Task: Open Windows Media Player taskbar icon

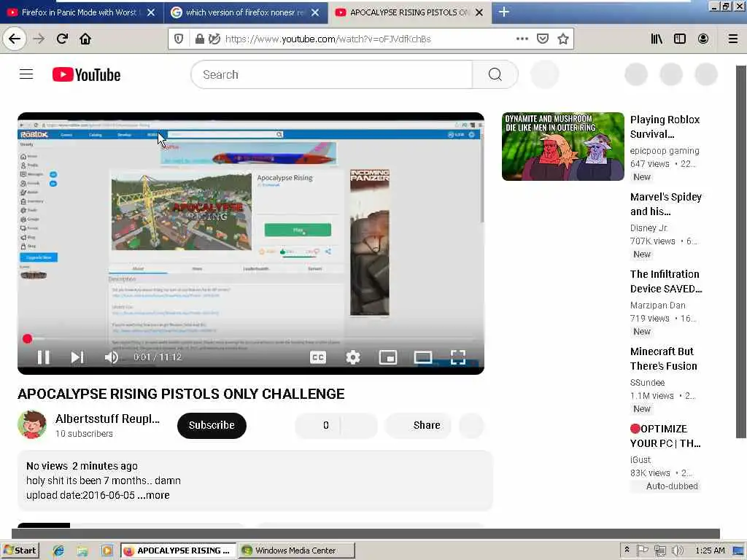Action: tap(107, 551)
